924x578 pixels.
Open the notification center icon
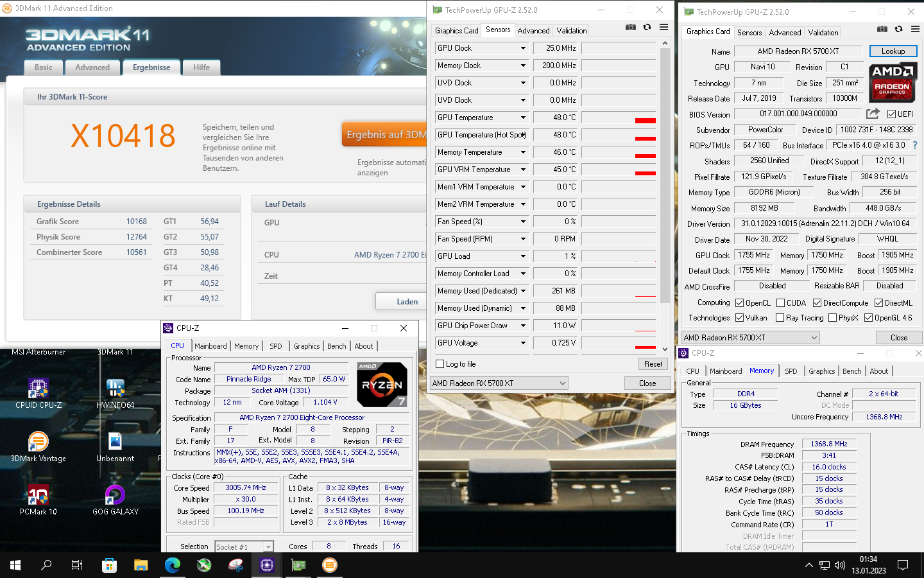click(903, 565)
